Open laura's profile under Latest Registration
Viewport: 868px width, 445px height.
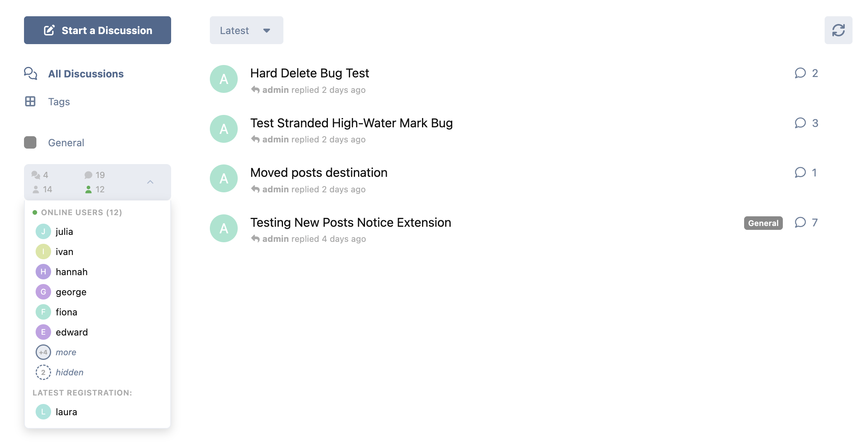(x=66, y=412)
